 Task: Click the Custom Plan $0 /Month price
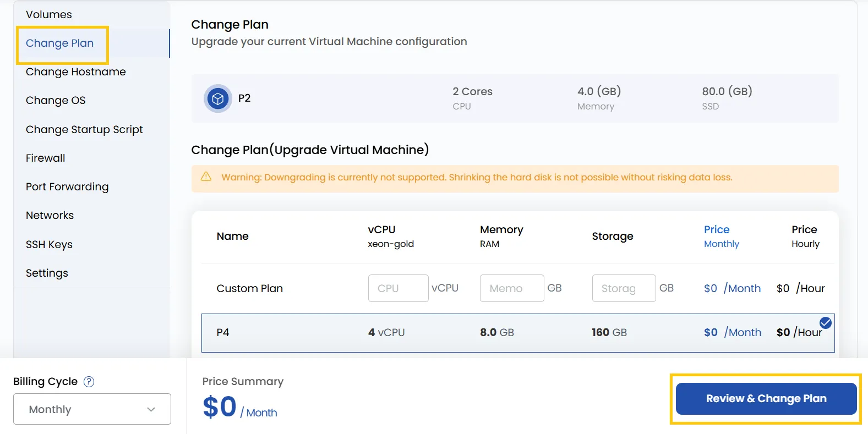tap(732, 288)
